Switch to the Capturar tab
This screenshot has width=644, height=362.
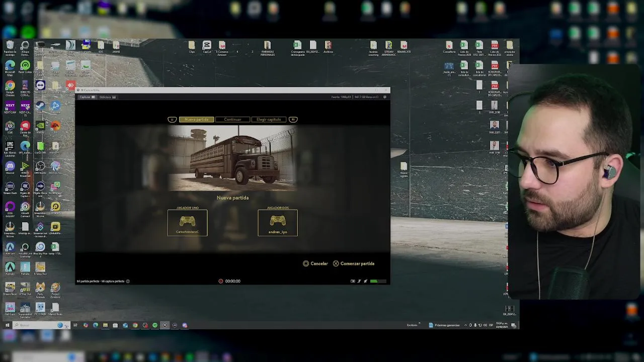coord(87,97)
